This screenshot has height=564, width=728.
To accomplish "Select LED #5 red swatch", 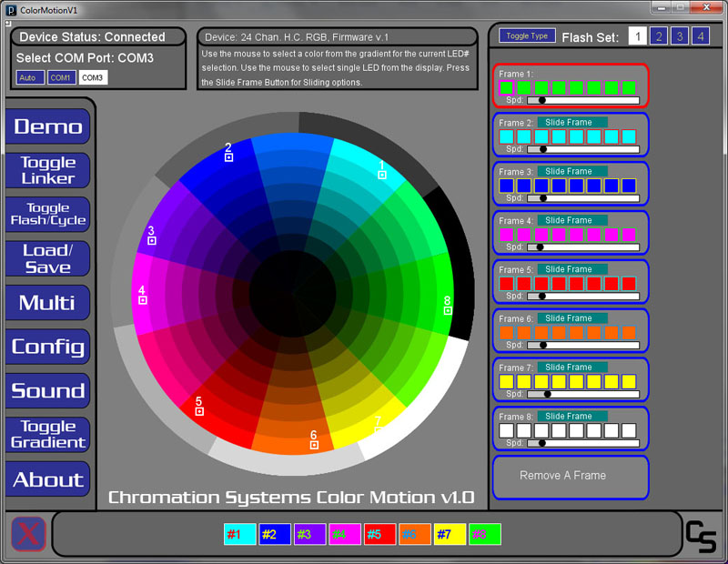I will [x=379, y=534].
